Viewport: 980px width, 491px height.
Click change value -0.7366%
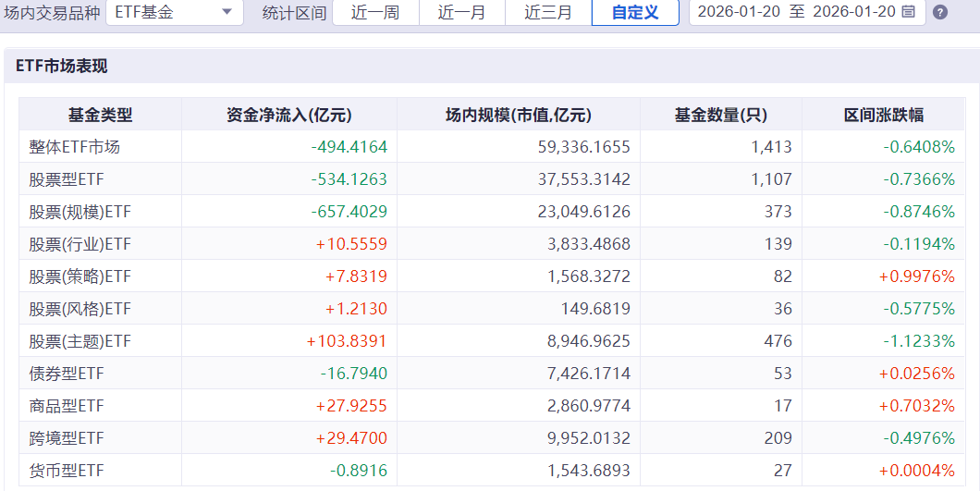(919, 179)
